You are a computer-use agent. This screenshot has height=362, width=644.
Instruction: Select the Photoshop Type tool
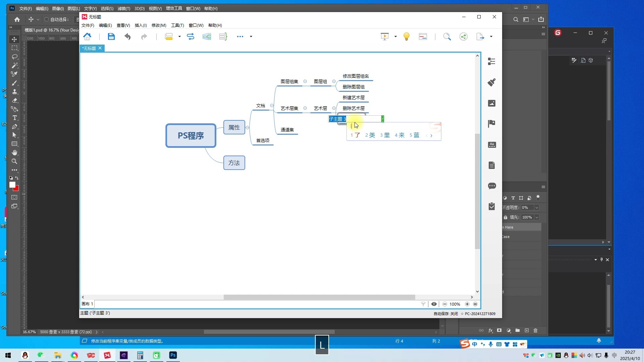[x=14, y=118]
